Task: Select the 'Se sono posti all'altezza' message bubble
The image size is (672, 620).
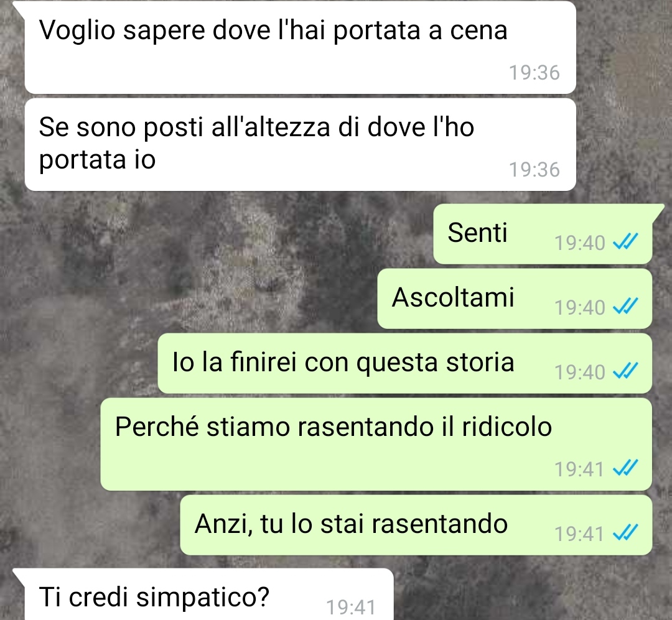Action: pyautogui.click(x=300, y=144)
